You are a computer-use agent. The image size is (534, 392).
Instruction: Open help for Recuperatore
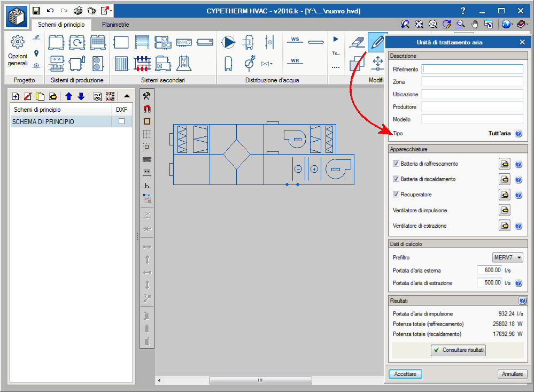518,195
